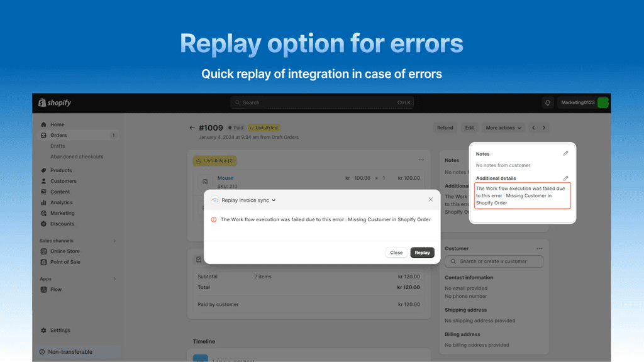The width and height of the screenshot is (644, 362).
Task: Select Orders in the sidebar menu
Action: tap(58, 134)
